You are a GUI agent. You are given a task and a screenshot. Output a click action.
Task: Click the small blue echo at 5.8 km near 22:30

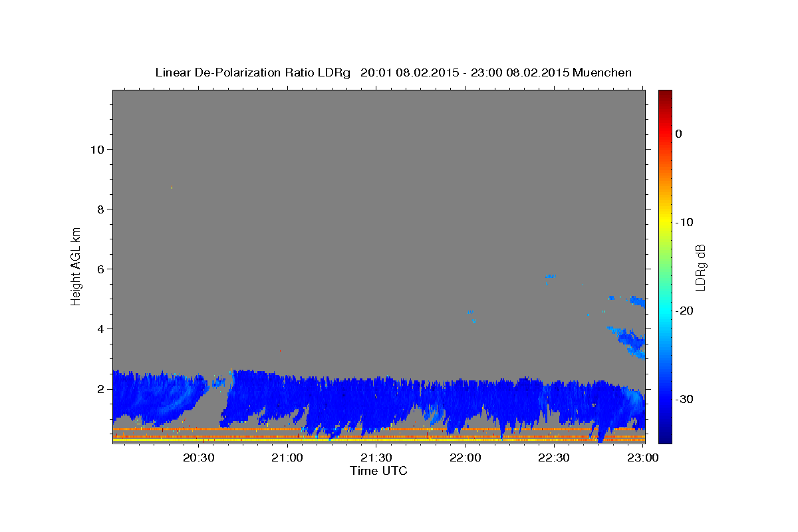pyautogui.click(x=550, y=276)
